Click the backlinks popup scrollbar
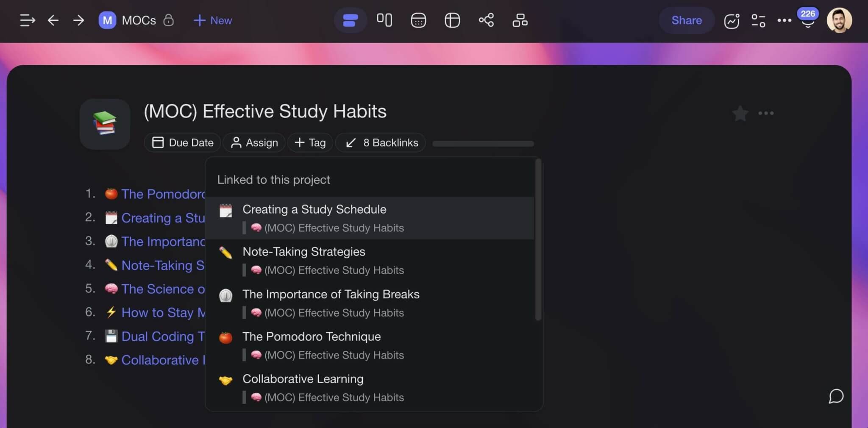Image resolution: width=868 pixels, height=428 pixels. [538, 239]
